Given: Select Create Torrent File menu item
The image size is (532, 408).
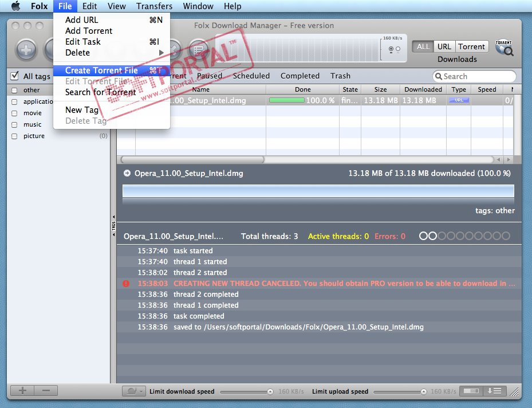Looking at the screenshot, I should pos(112,70).
